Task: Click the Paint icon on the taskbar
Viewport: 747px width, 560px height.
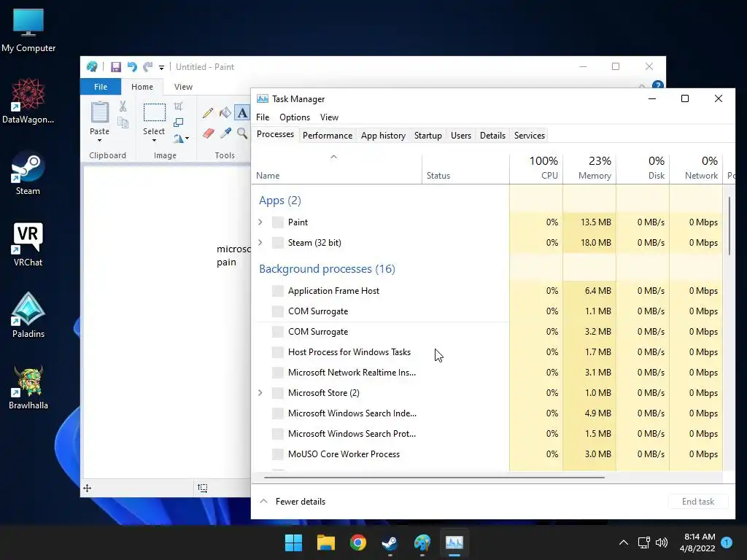Action: [422, 542]
